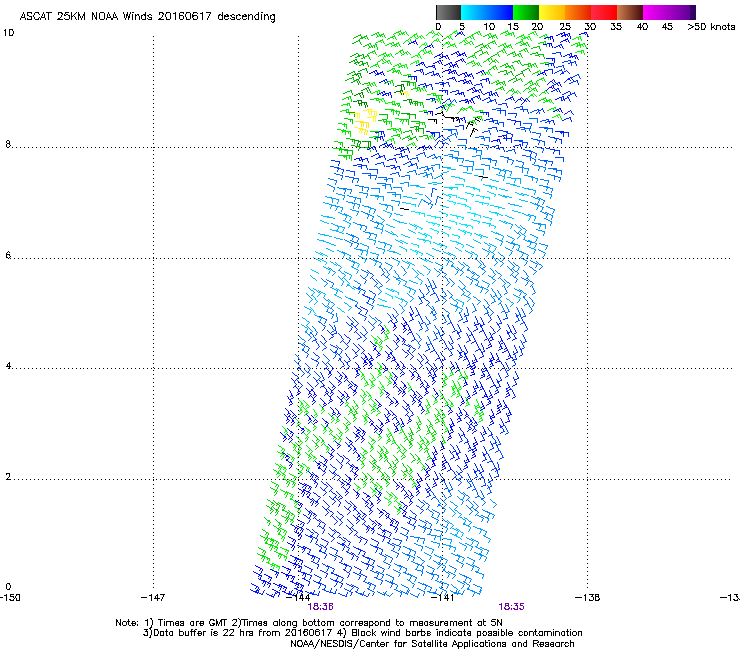
Task: Click the purple 45-50 knots legend swatch
Action: coord(682,12)
